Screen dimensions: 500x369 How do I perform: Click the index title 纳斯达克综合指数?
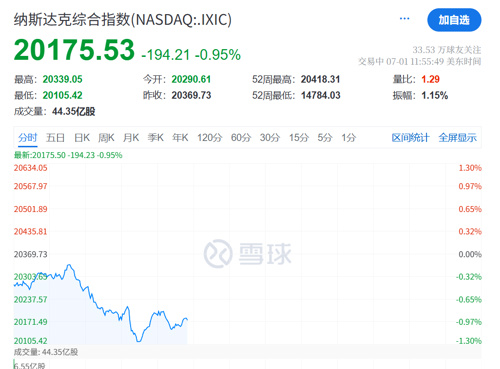click(x=72, y=20)
